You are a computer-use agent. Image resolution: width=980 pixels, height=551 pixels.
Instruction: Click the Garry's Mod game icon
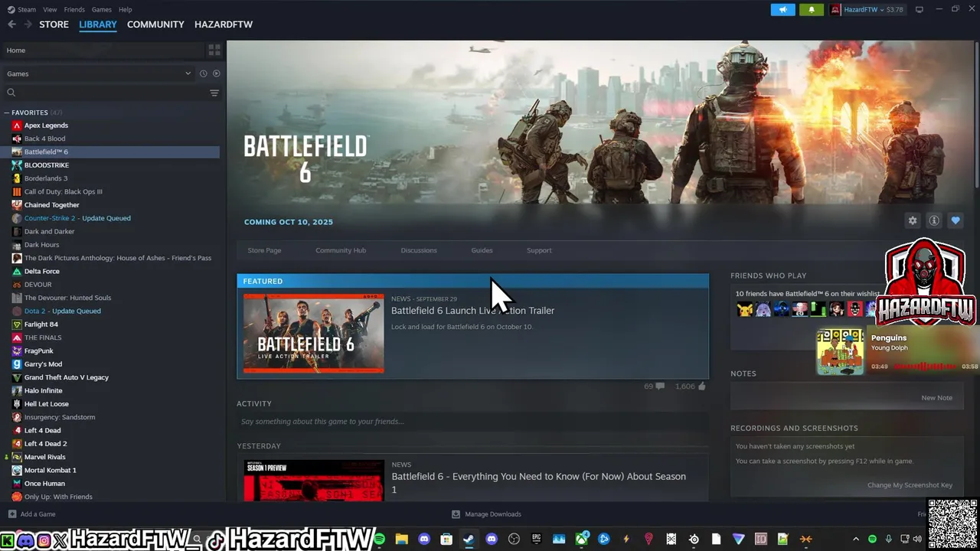click(x=17, y=364)
